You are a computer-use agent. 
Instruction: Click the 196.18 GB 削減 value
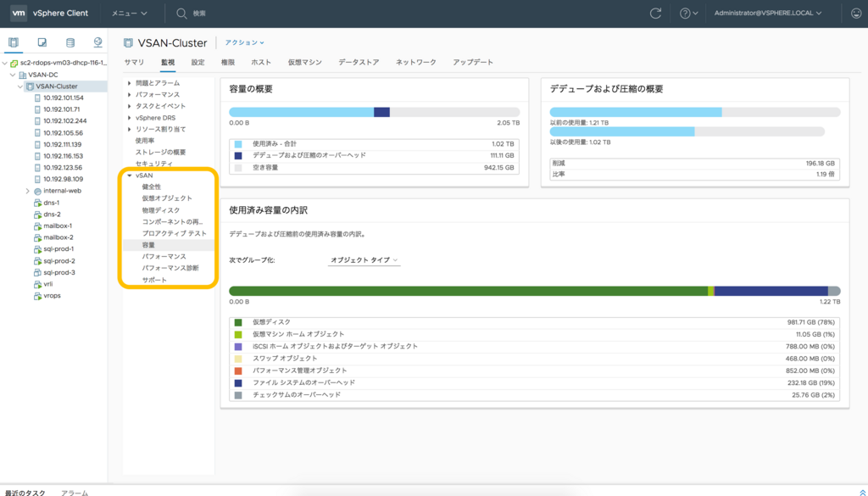coord(821,164)
